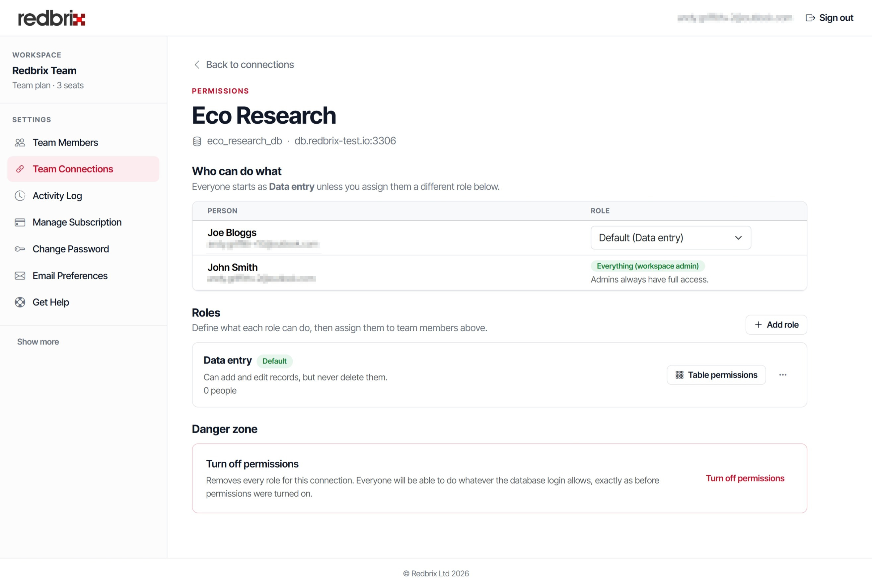Screen dimensions: 872x588
Task: Click the Team Connections link icon
Action: [x=20, y=169]
